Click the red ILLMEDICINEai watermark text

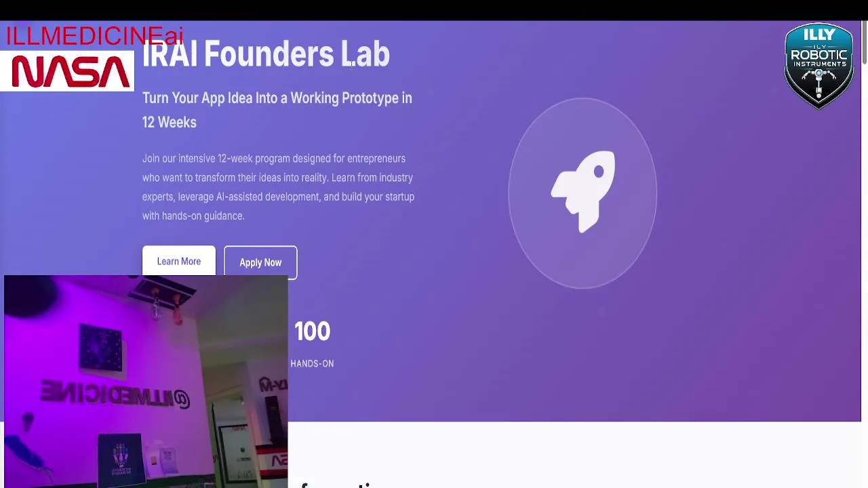pyautogui.click(x=94, y=36)
